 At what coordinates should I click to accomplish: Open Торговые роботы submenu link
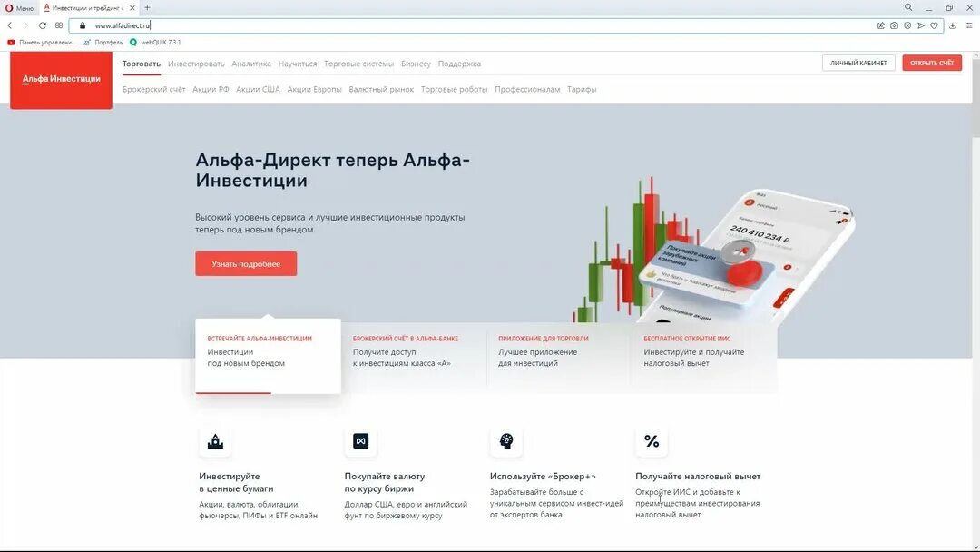(454, 89)
